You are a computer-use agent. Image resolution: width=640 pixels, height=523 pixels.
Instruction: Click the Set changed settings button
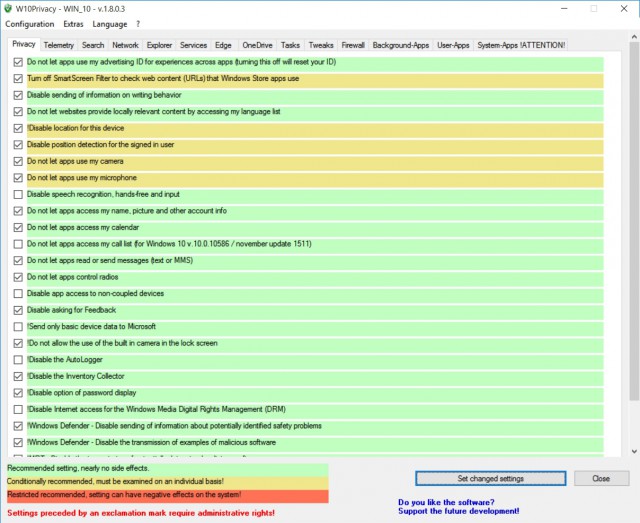click(x=491, y=478)
